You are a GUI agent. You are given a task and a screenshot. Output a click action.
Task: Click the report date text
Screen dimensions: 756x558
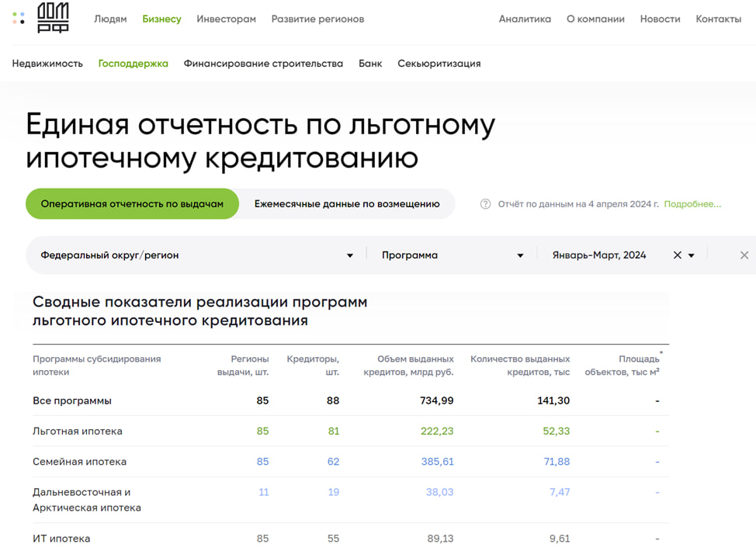pyautogui.click(x=578, y=204)
